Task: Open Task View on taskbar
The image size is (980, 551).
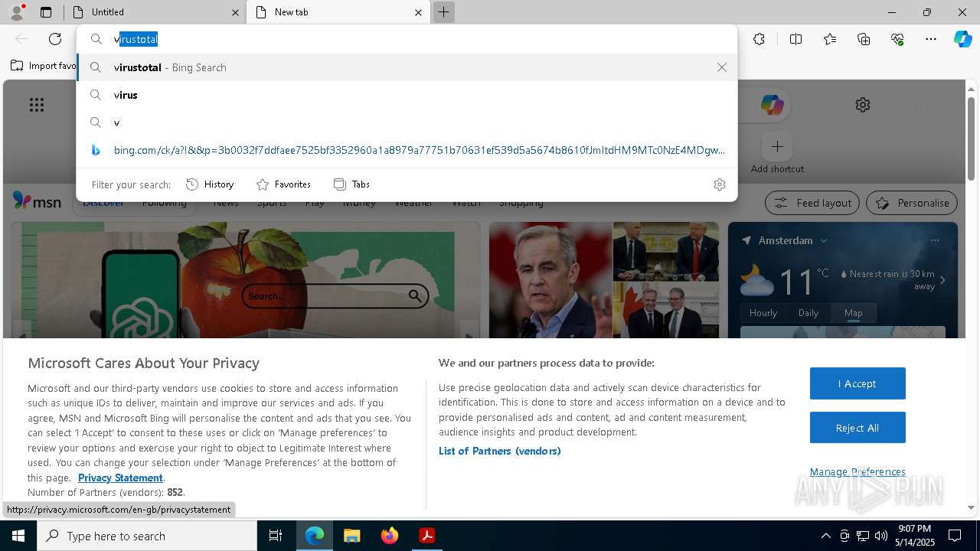Action: click(x=276, y=536)
